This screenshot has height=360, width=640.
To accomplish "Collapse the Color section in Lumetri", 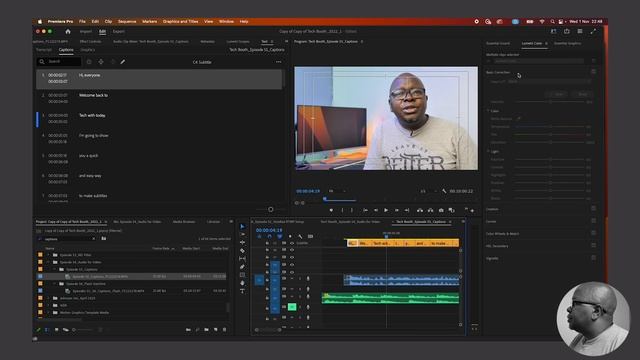I will pos(488,111).
